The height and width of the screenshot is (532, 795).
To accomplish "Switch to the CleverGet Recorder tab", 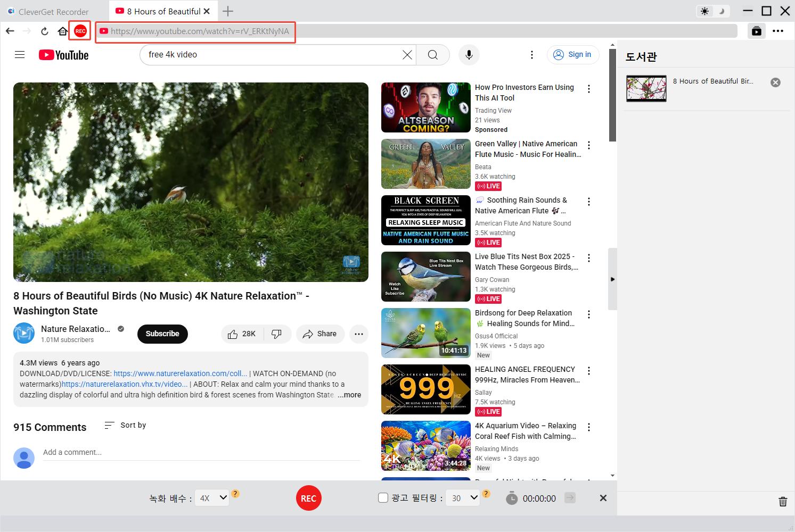I will point(54,11).
